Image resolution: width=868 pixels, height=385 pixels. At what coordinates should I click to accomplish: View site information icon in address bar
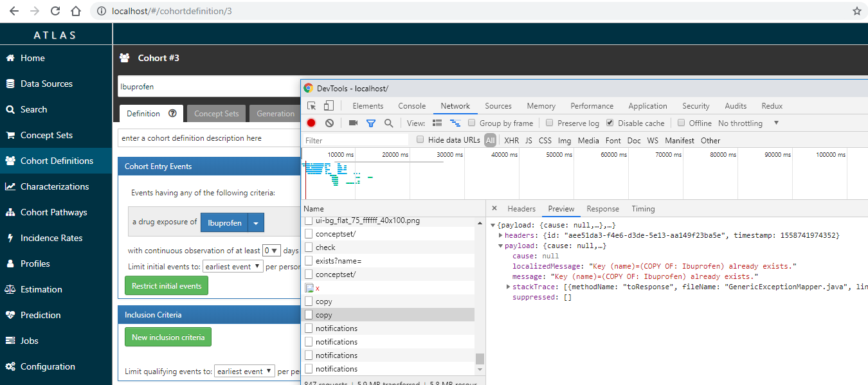[x=102, y=11]
